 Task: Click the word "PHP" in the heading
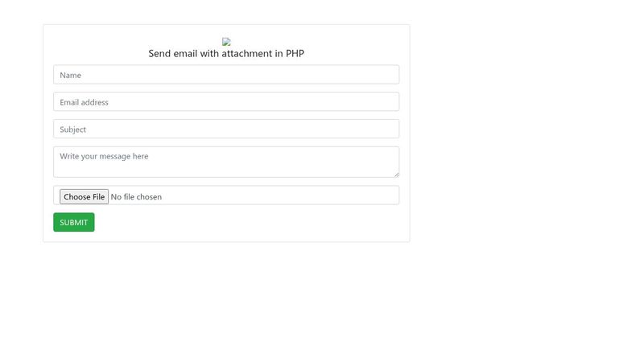[x=295, y=54]
